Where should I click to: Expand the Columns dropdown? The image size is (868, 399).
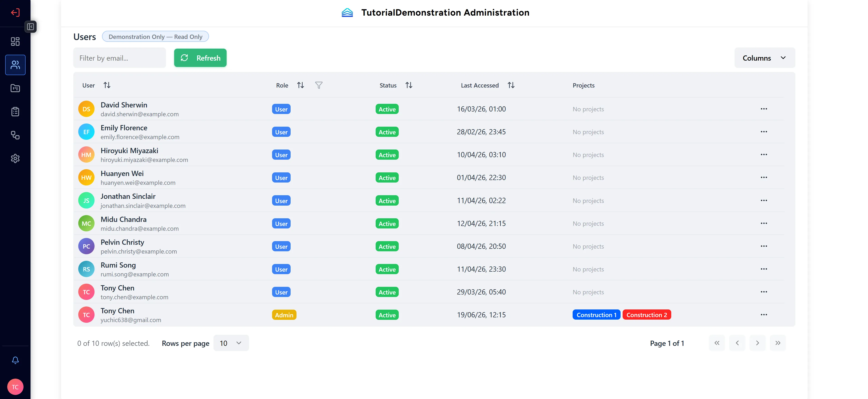point(765,58)
